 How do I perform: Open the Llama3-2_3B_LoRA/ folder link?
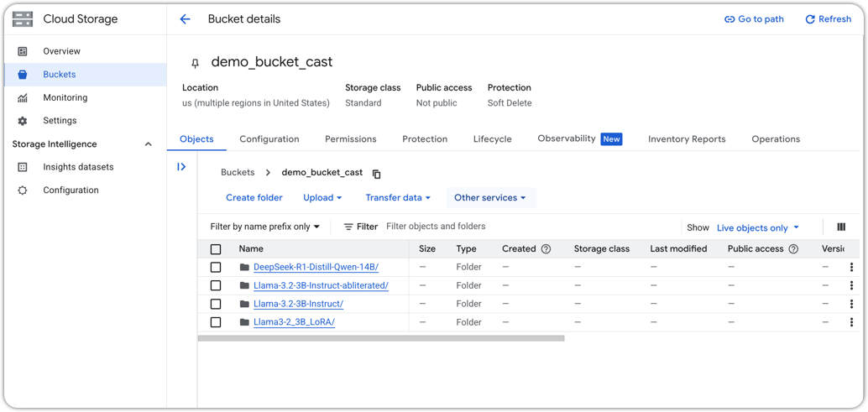click(294, 322)
